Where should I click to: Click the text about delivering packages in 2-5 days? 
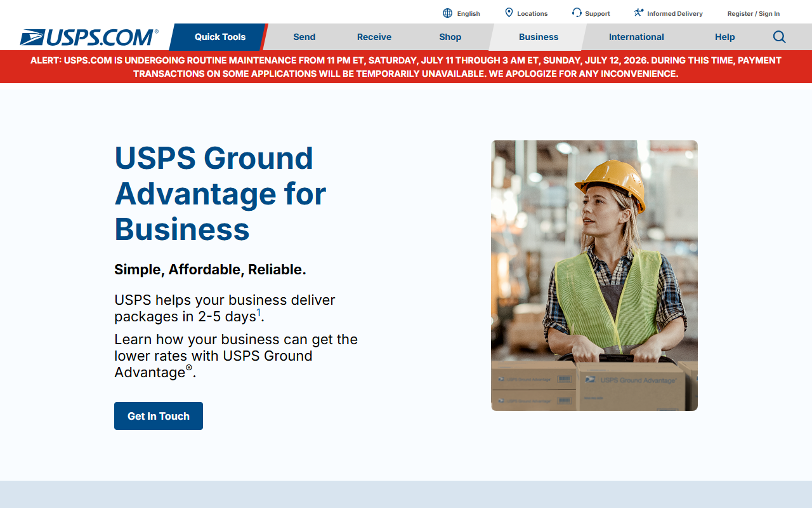click(x=225, y=308)
